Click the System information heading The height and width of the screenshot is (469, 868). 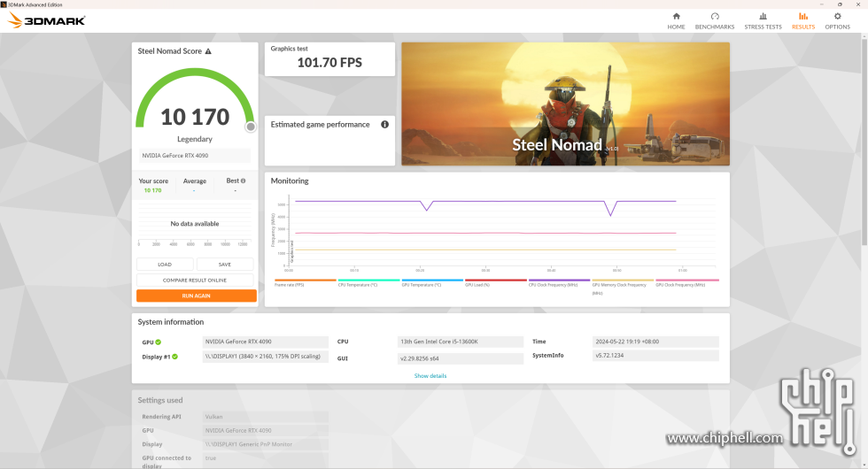click(x=170, y=322)
